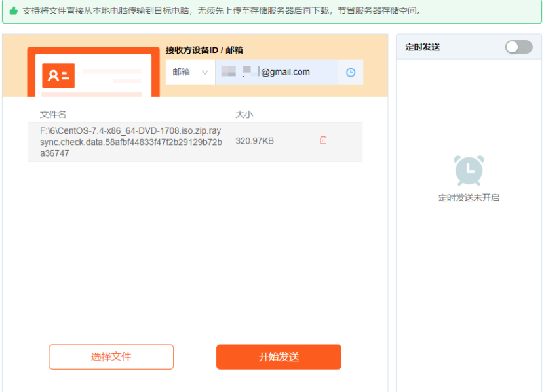Click the thumbs-up icon in green banner
544x392 pixels.
pos(13,11)
